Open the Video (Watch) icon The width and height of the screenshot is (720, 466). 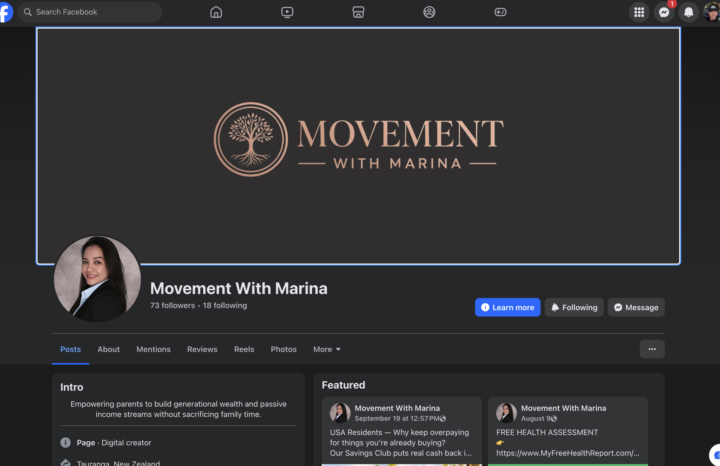click(x=287, y=12)
